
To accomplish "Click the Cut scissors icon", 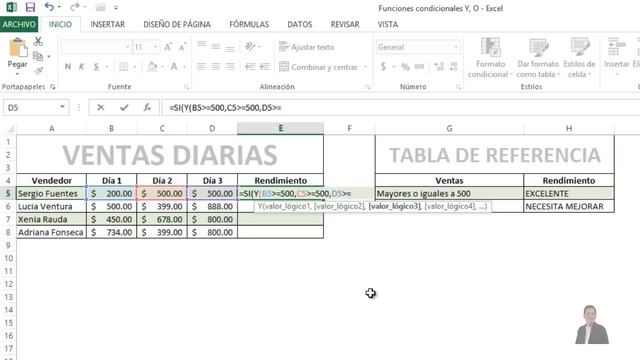I will click(x=38, y=41).
